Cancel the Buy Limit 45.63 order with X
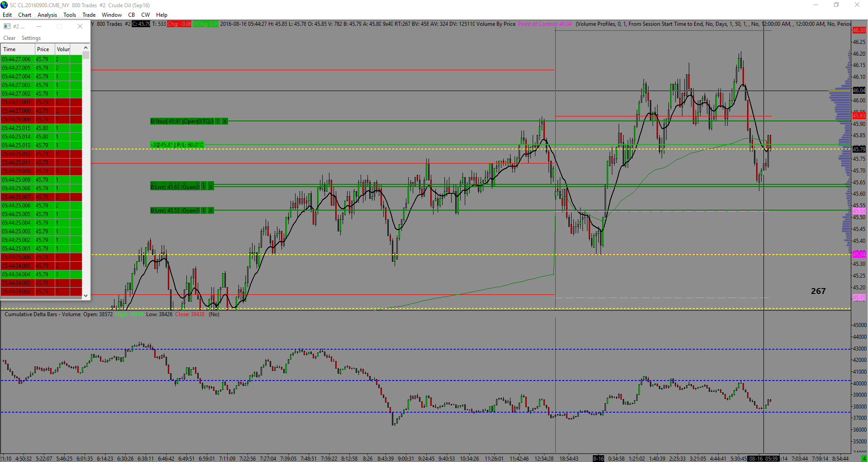 [210, 187]
